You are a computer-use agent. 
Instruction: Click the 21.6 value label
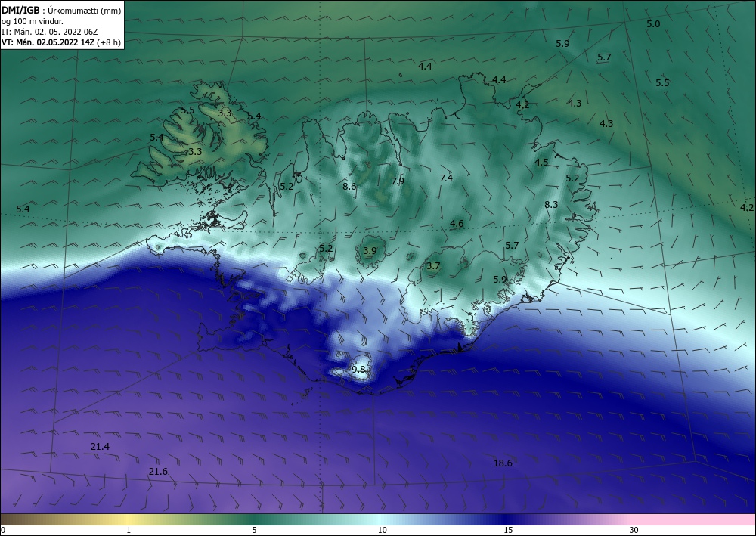tap(158, 472)
